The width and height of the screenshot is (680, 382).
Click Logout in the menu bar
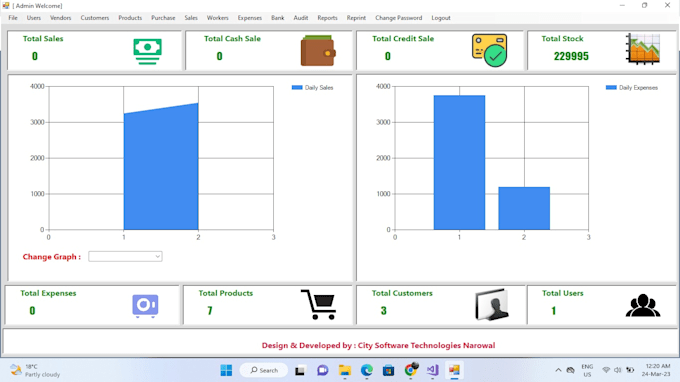[441, 18]
